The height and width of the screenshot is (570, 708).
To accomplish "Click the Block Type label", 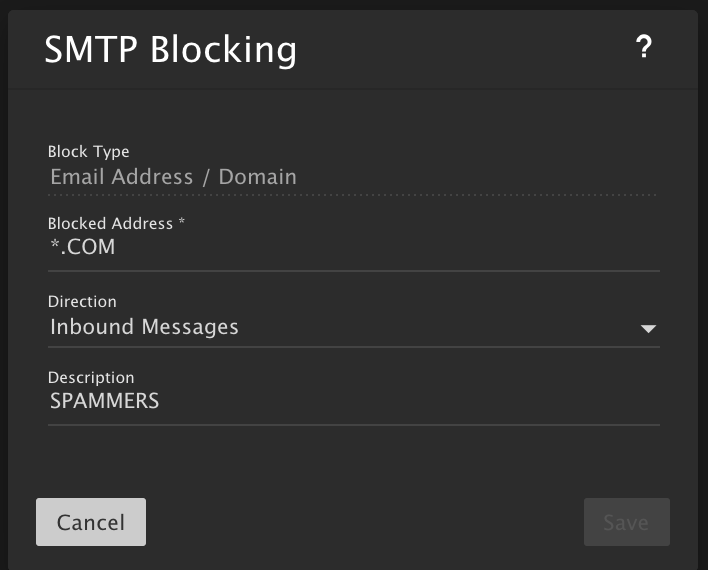I will click(89, 152).
